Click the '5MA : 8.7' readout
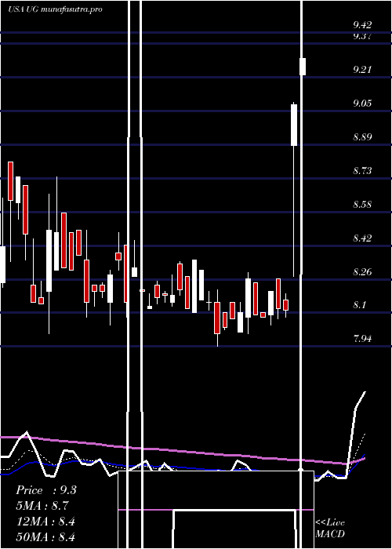Screen dimensions: 392x549 tap(42, 506)
